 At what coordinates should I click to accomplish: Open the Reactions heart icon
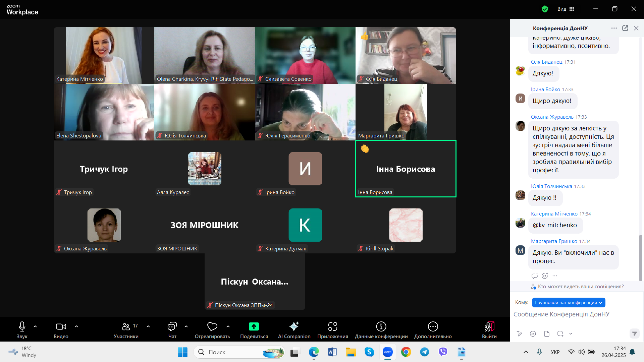(x=212, y=327)
